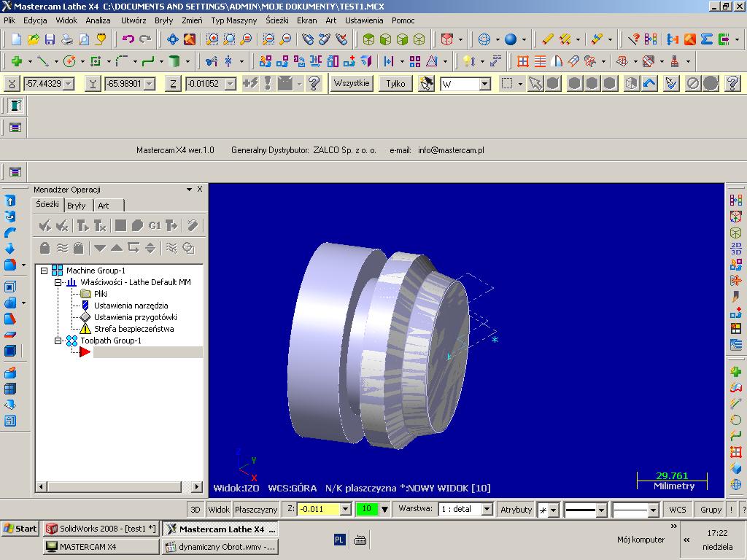Open the status bar Z depth dropdown
This screenshot has width=747, height=560.
pyautogui.click(x=346, y=510)
